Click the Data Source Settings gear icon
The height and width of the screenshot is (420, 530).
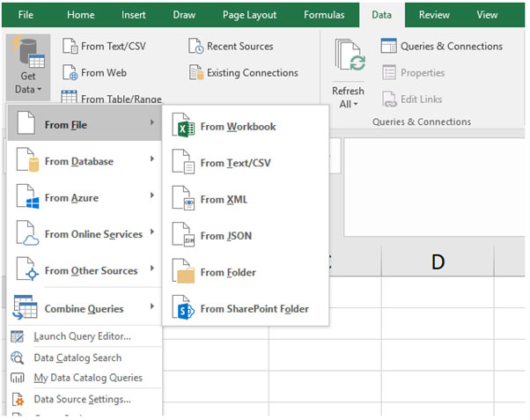click(x=18, y=400)
